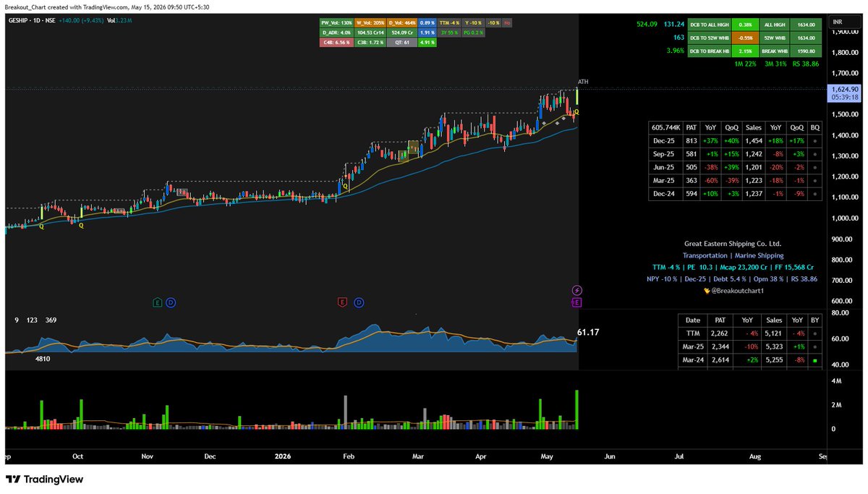Click the QT: 61 cell
The image size is (868, 494).
click(401, 43)
